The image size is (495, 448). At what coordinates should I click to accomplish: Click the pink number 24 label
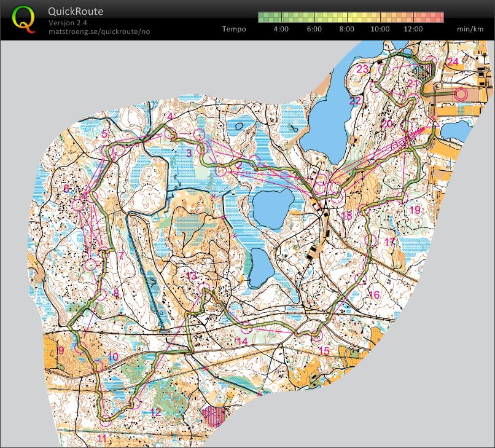pyautogui.click(x=453, y=61)
